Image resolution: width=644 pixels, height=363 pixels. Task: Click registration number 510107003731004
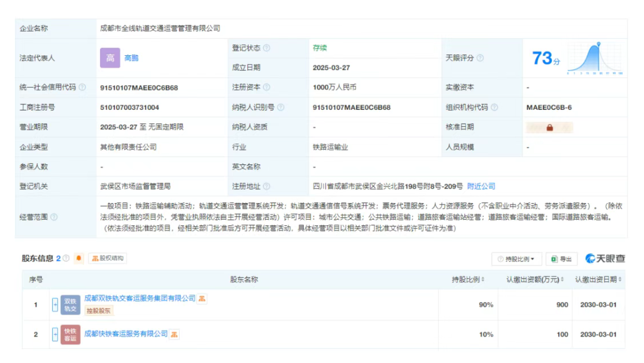tap(130, 107)
